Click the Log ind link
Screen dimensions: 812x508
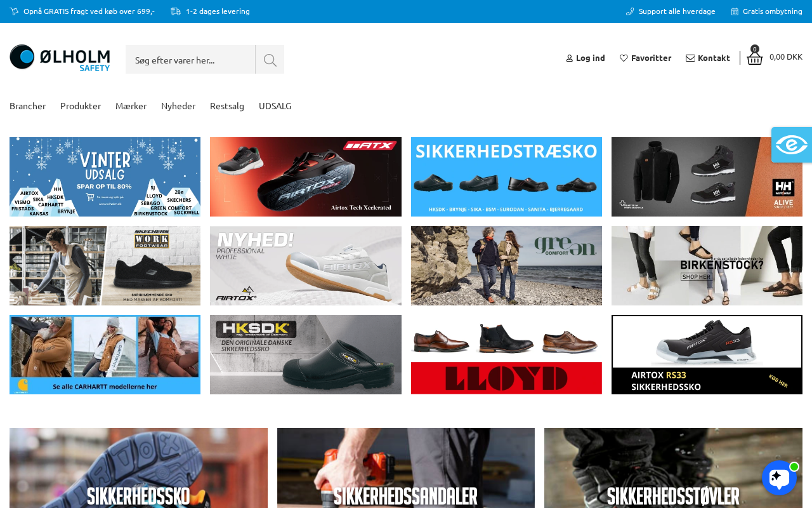tap(591, 58)
